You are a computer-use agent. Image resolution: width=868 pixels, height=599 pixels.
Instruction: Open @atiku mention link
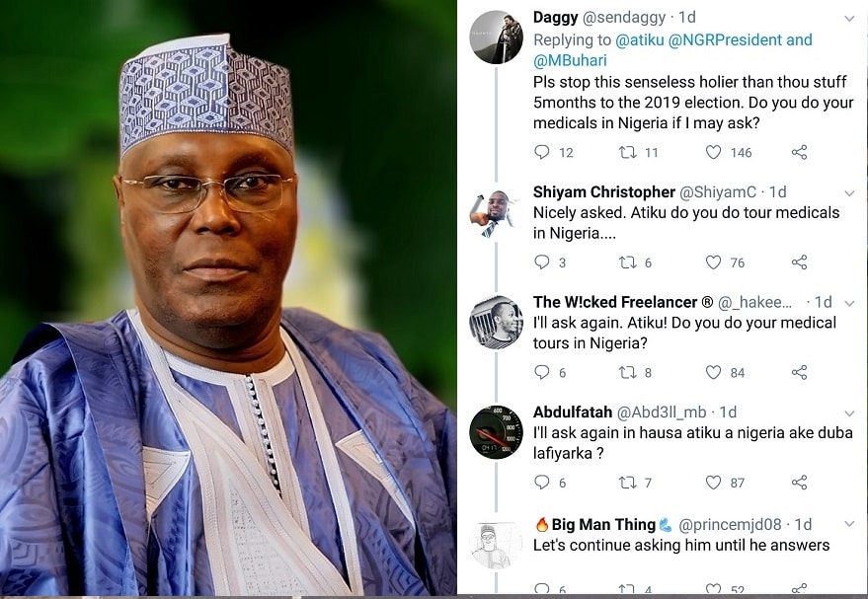click(639, 39)
